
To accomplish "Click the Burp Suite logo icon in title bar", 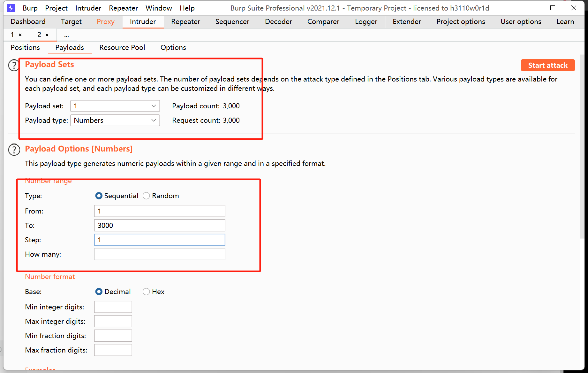I will pyautogui.click(x=11, y=8).
